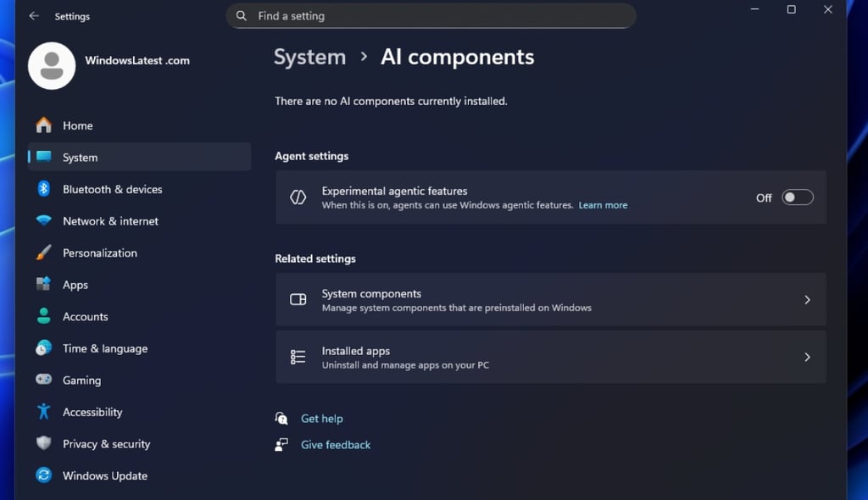This screenshot has height=500, width=868.
Task: Click the Settings window title text
Action: [72, 17]
